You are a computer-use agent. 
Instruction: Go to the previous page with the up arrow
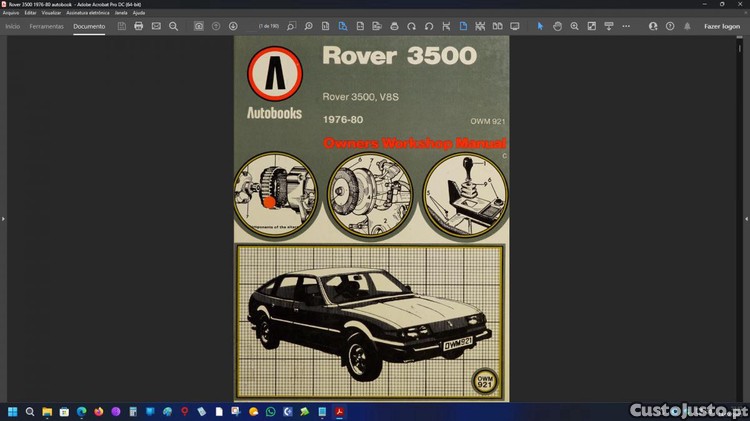pyautogui.click(x=216, y=26)
